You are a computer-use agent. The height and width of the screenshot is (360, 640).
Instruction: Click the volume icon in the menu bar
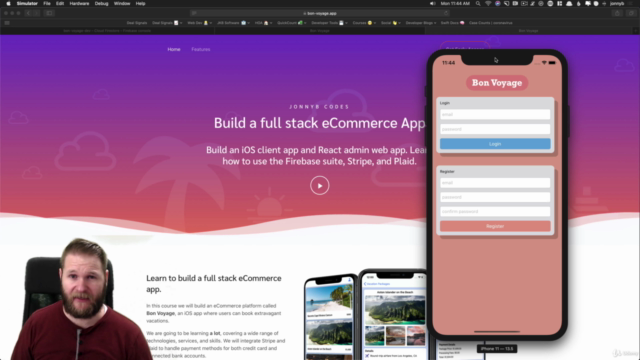[x=433, y=3]
